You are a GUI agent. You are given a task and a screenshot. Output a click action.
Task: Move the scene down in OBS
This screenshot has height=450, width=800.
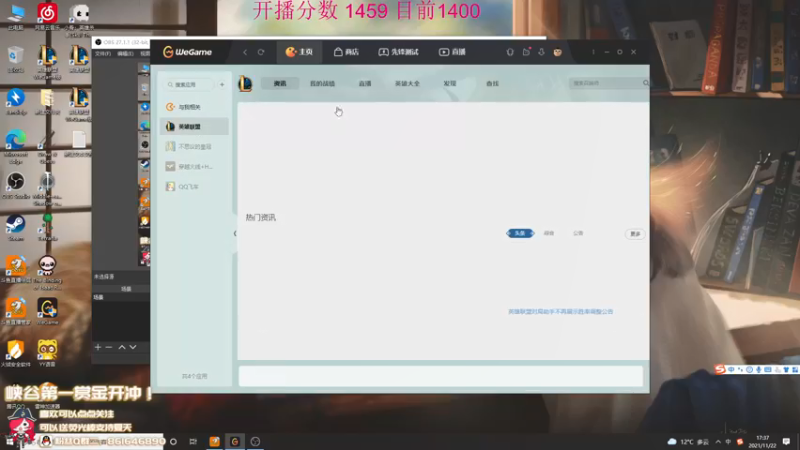pos(133,347)
